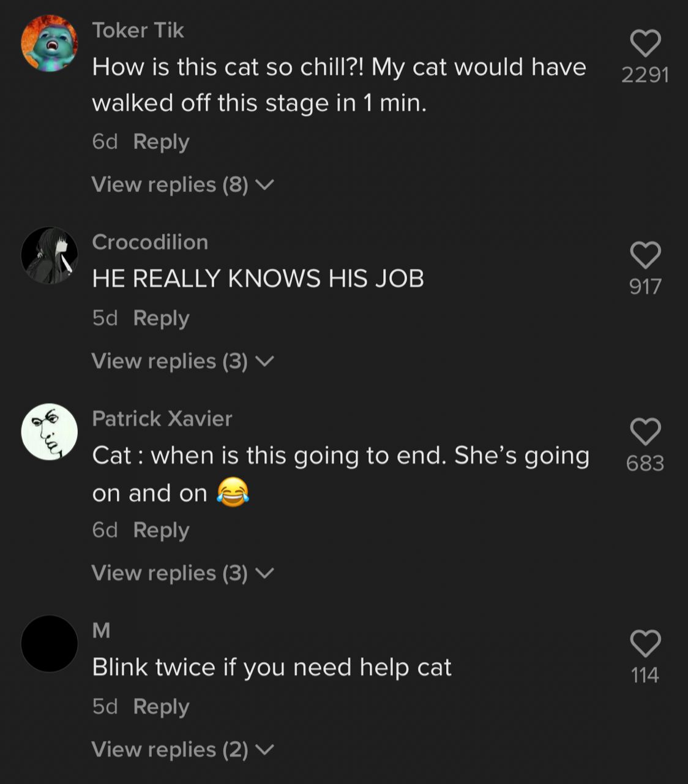Open the Toker Tik username
Screen dimensions: 688x784
pos(138,30)
